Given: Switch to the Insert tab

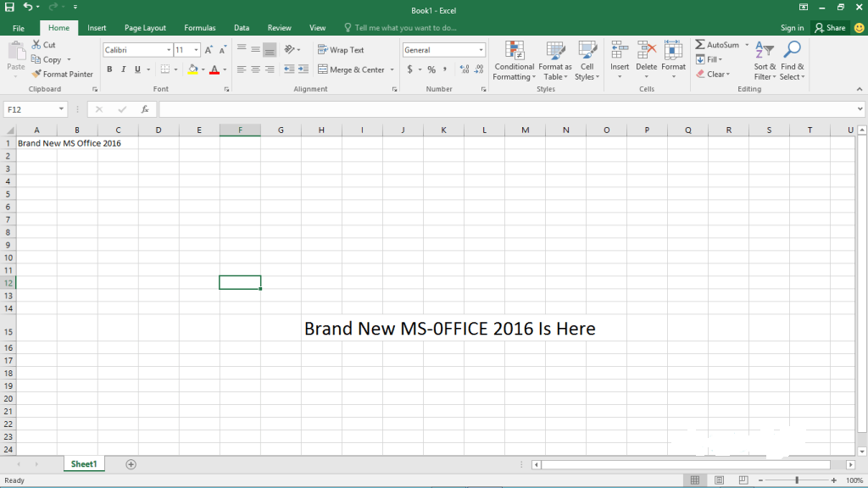Looking at the screenshot, I should coord(97,28).
